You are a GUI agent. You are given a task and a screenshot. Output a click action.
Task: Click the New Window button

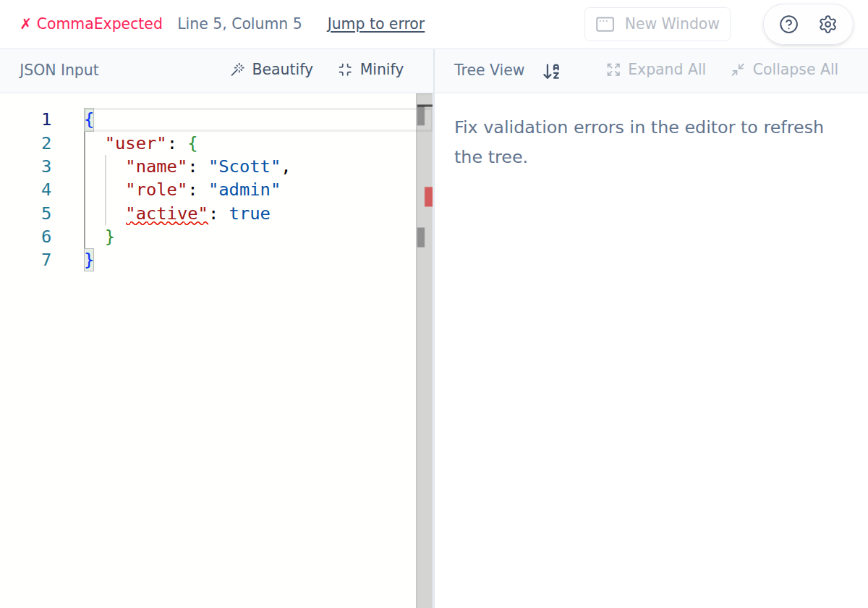657,23
